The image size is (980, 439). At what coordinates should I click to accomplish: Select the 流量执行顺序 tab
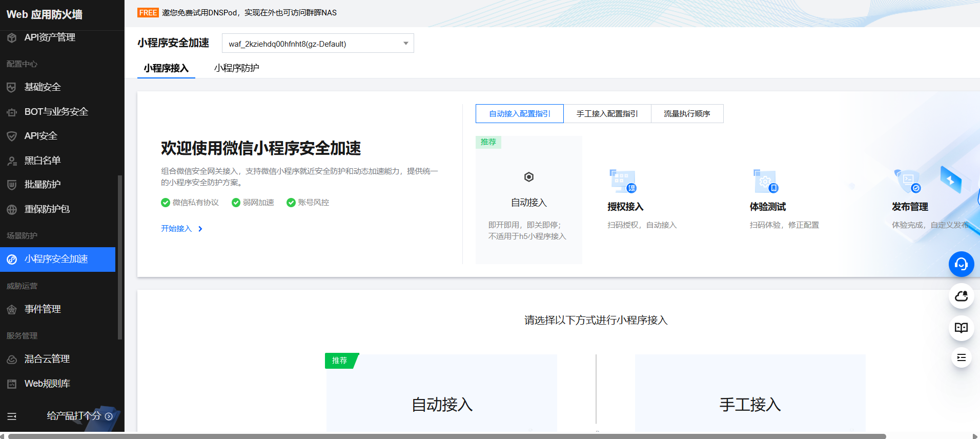[687, 114]
